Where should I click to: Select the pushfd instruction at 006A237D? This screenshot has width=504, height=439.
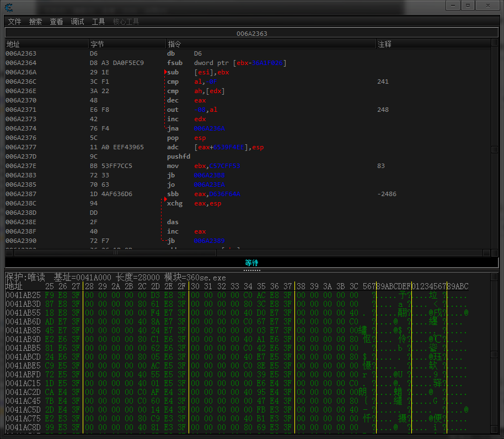click(179, 156)
